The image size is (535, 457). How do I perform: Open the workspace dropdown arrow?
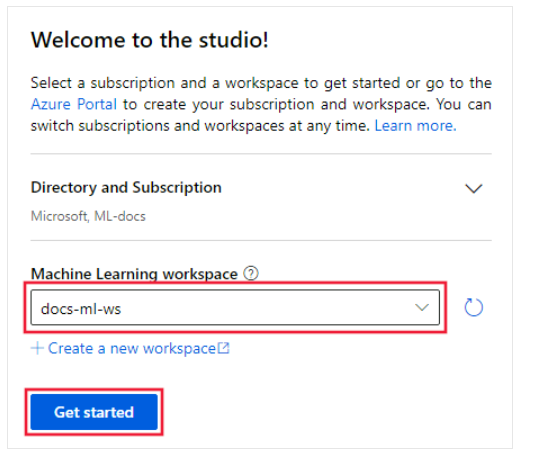[422, 307]
